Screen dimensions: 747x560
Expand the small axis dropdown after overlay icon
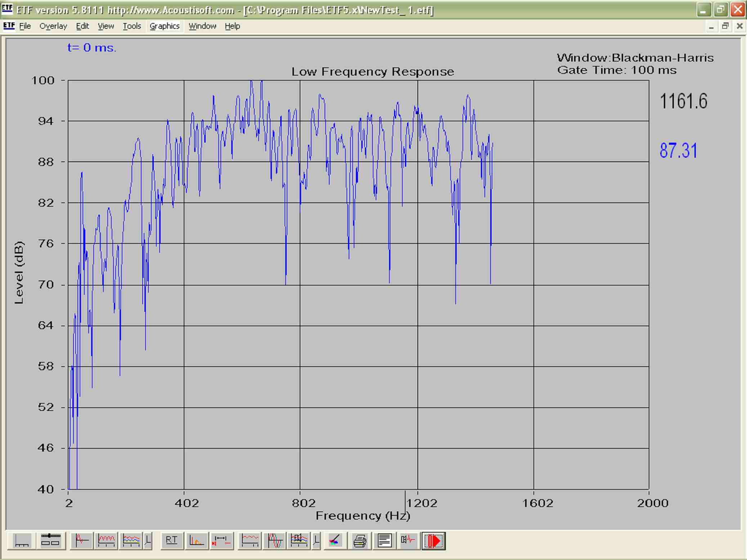coord(148,541)
